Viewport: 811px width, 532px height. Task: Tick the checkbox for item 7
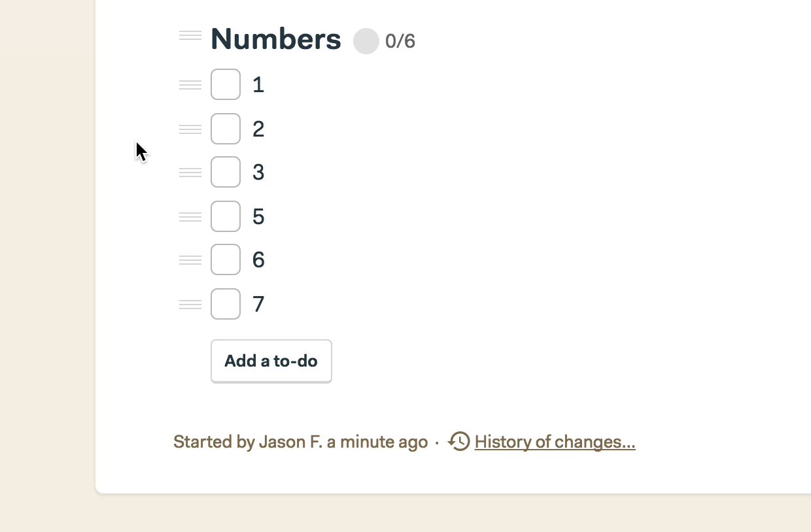point(226,304)
